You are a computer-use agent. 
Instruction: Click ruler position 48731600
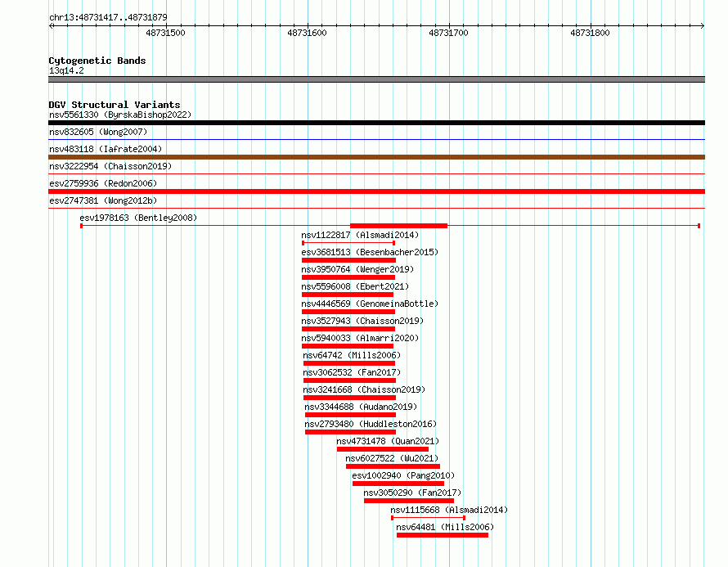(307, 33)
